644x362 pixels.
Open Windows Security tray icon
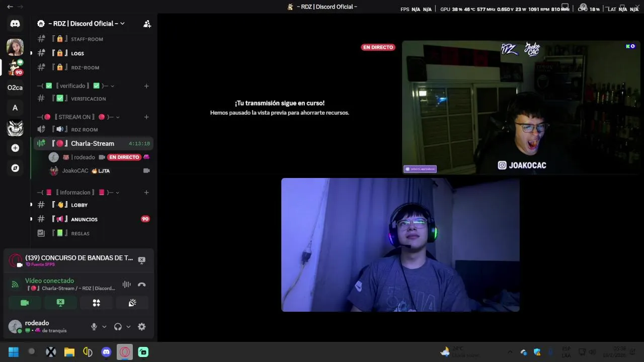click(x=537, y=352)
